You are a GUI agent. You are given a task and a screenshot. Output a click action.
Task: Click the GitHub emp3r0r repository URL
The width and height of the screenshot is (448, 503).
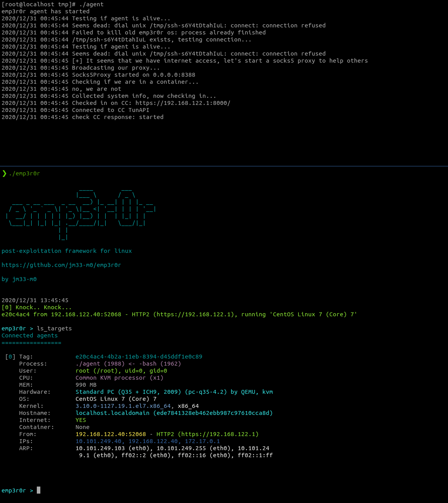pos(61,265)
